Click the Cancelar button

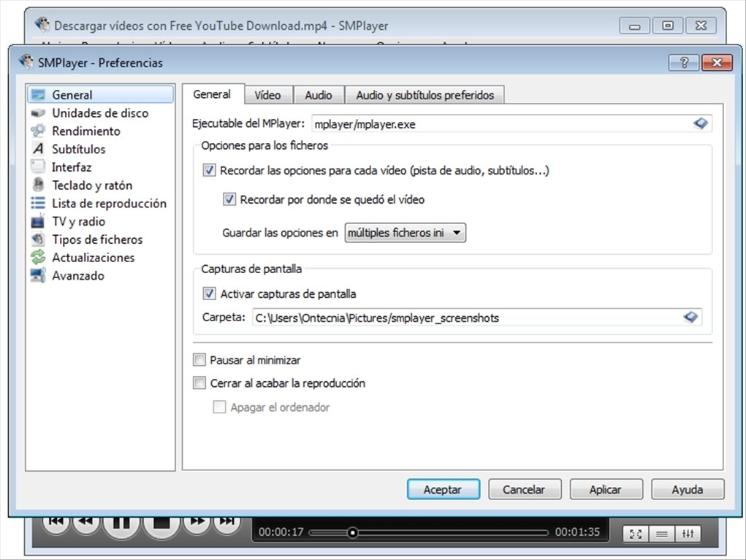click(525, 489)
